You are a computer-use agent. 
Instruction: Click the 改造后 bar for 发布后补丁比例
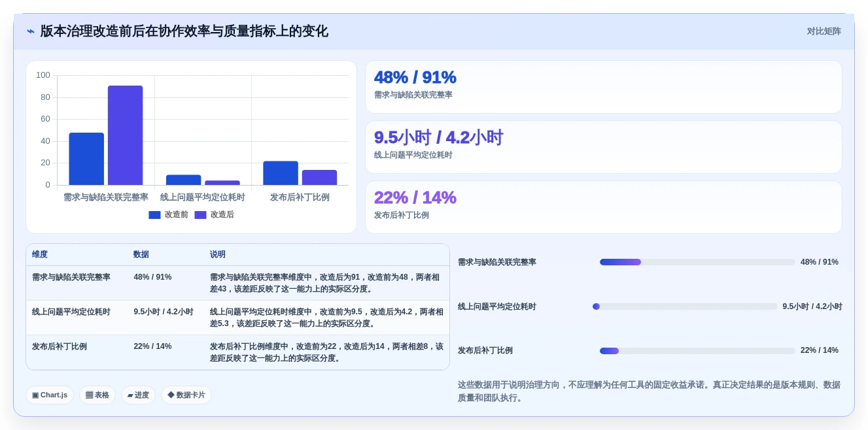(x=319, y=178)
